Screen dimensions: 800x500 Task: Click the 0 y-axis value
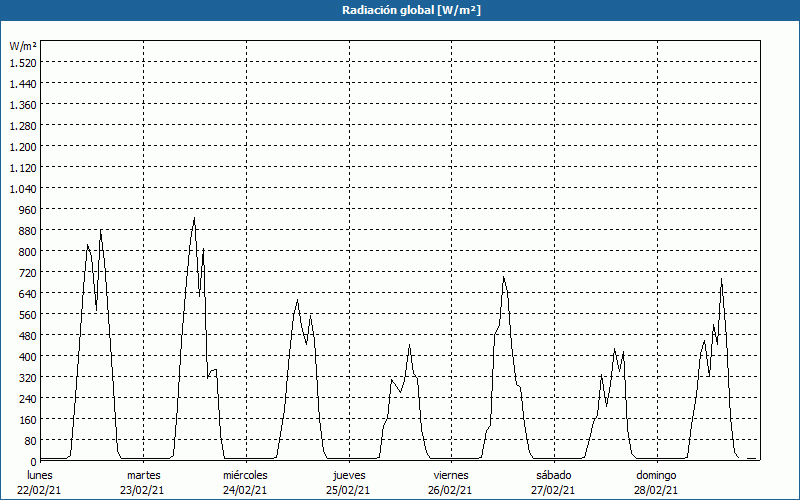coord(34,462)
